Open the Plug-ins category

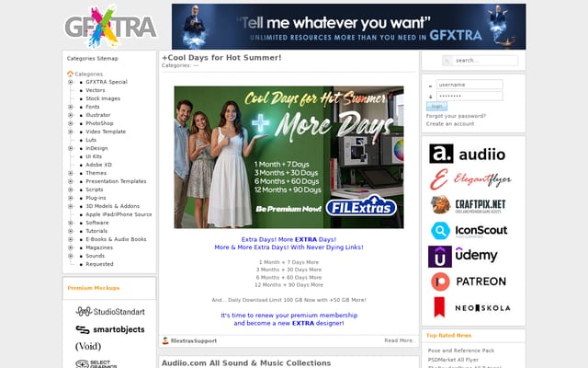96,198
